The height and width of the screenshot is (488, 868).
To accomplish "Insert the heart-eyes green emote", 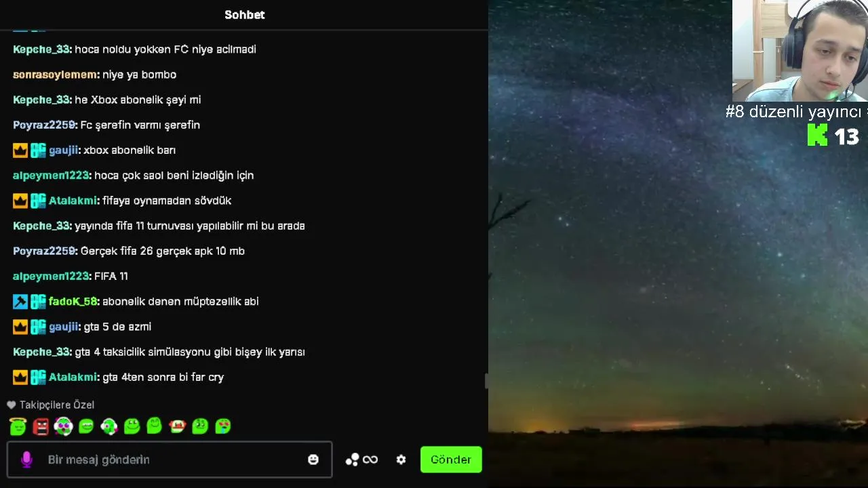I will click(222, 426).
